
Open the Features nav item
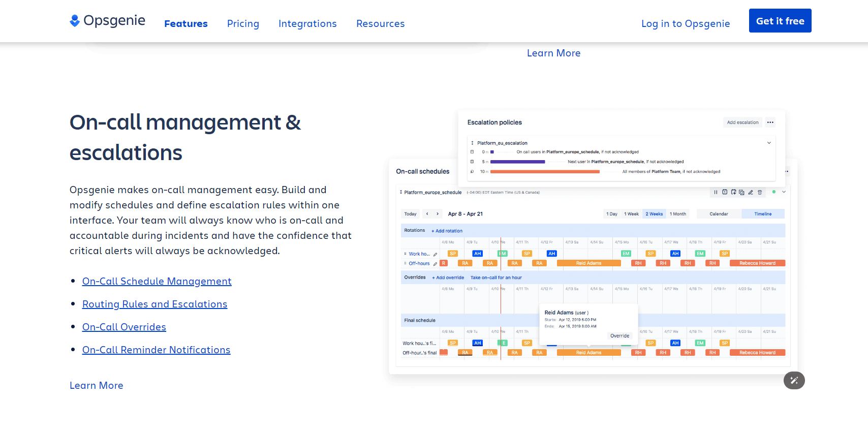point(186,23)
